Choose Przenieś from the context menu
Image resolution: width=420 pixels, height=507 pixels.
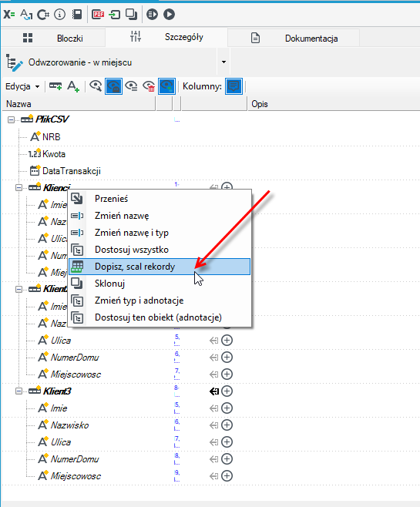tap(160, 199)
